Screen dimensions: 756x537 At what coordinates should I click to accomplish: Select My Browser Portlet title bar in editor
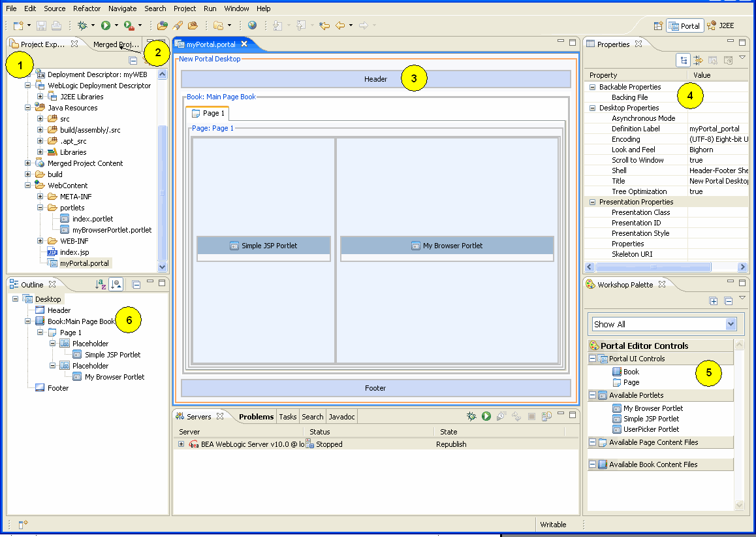click(447, 246)
